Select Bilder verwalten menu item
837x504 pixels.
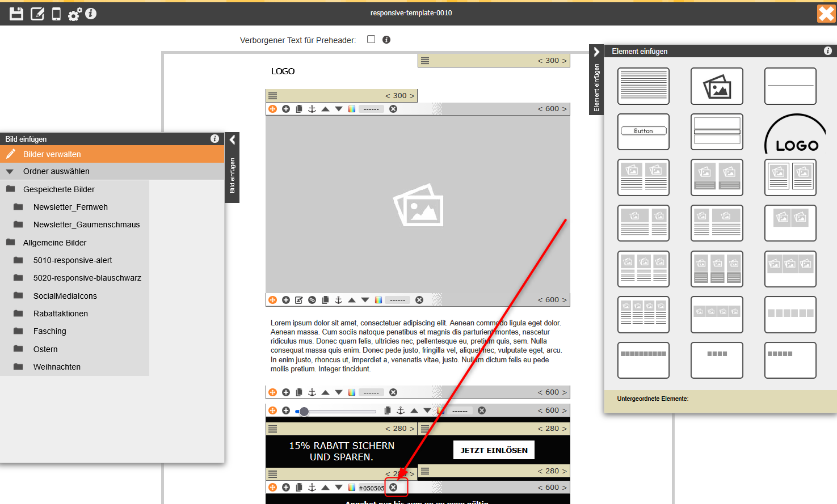point(52,154)
